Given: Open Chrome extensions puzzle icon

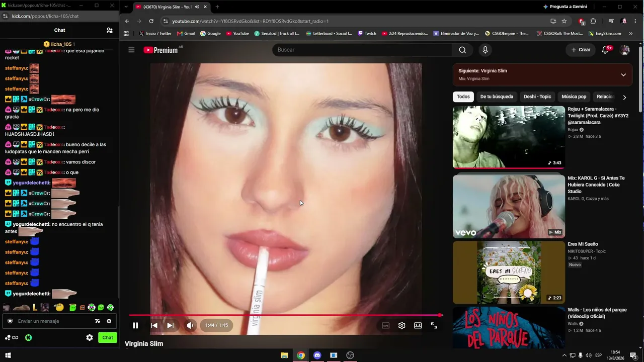Looking at the screenshot, I should pyautogui.click(x=593, y=21).
